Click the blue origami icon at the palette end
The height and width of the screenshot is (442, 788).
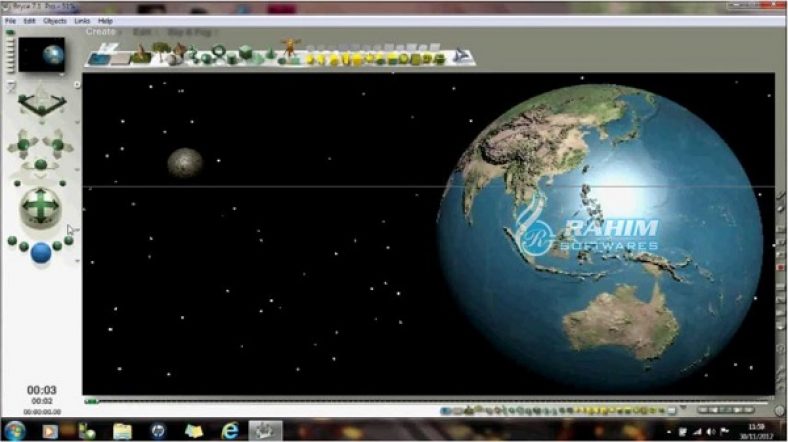point(462,56)
